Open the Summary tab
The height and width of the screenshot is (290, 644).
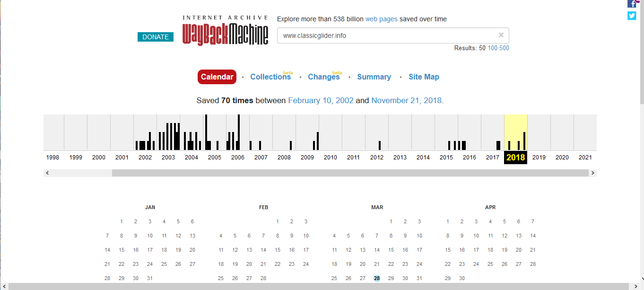374,77
